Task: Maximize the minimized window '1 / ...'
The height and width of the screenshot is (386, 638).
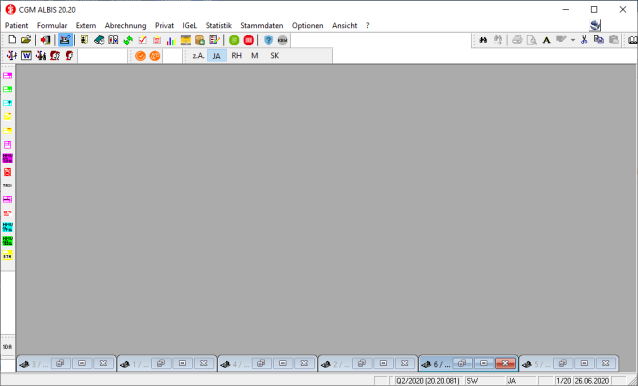Action: pyautogui.click(x=183, y=363)
